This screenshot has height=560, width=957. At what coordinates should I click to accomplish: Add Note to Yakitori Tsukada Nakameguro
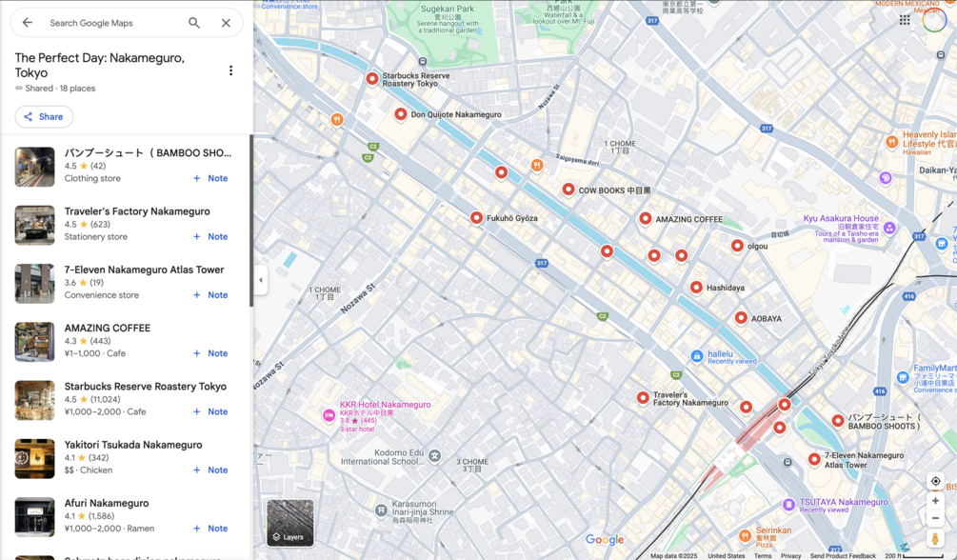click(210, 470)
